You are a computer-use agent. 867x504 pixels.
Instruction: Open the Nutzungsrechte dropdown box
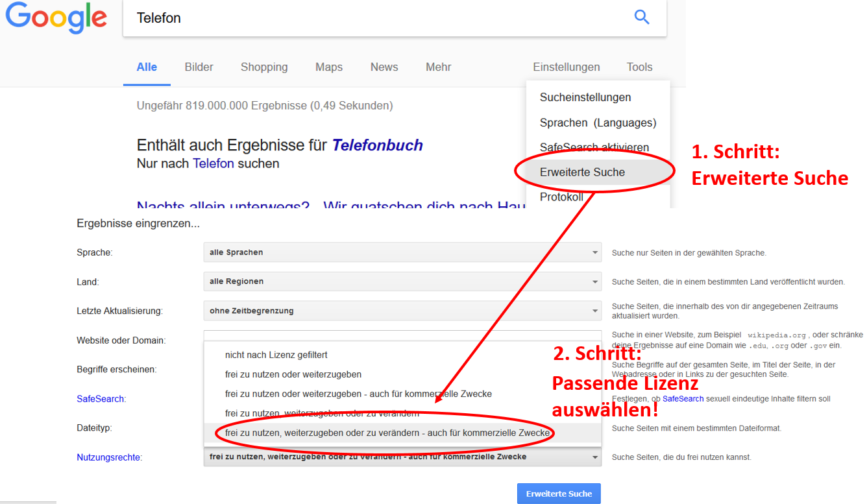402,457
